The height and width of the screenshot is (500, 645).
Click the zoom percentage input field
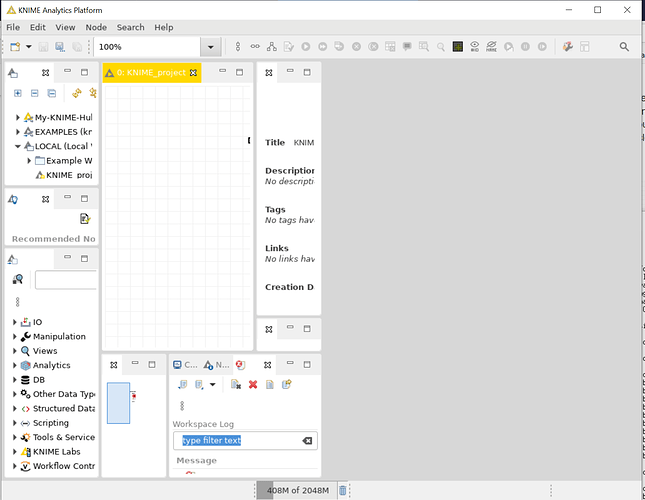click(x=147, y=47)
